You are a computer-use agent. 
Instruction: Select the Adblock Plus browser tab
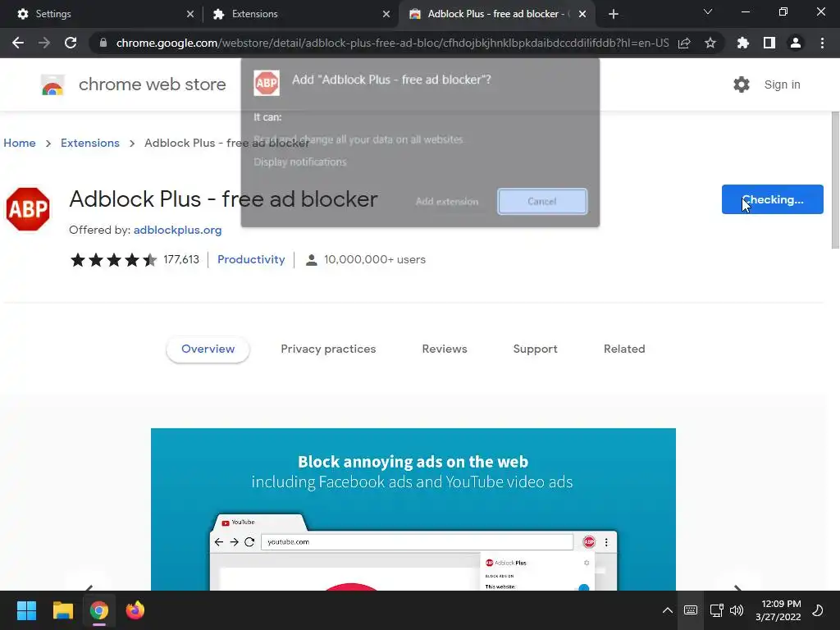pyautogui.click(x=495, y=14)
